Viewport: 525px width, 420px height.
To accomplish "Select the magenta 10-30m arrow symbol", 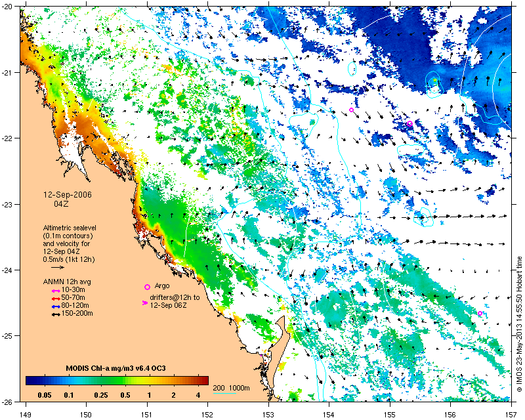I will 56,291.
